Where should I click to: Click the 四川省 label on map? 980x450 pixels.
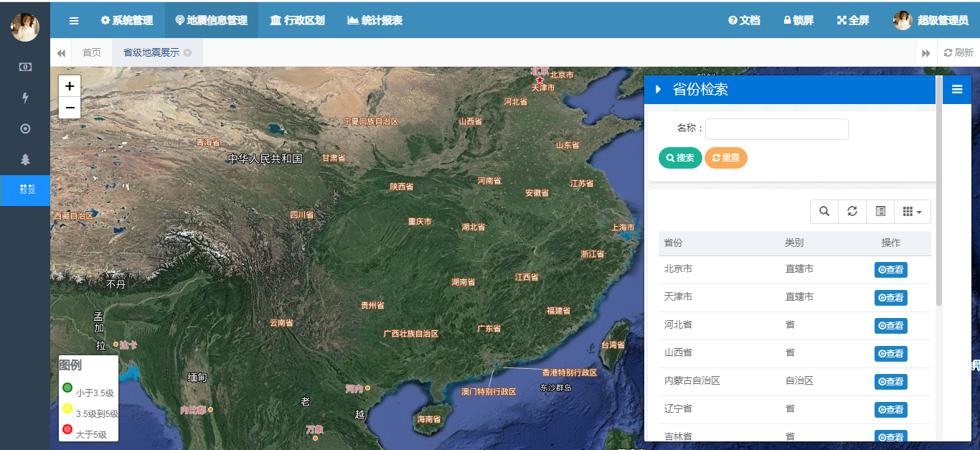302,215
